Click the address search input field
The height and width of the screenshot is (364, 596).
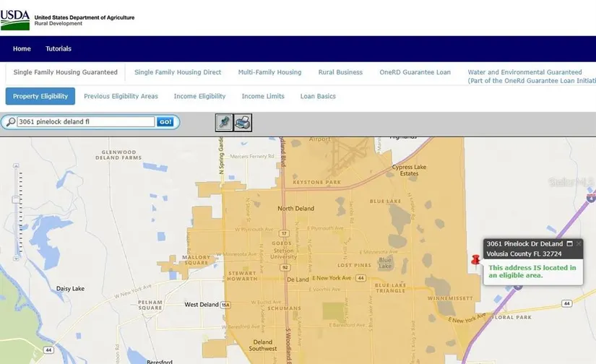[85, 122]
